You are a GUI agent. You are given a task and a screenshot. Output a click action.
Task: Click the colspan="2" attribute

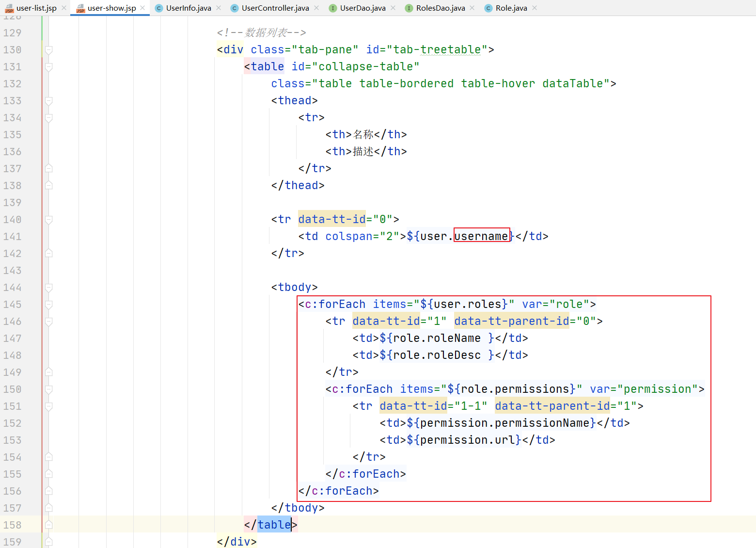[362, 236]
